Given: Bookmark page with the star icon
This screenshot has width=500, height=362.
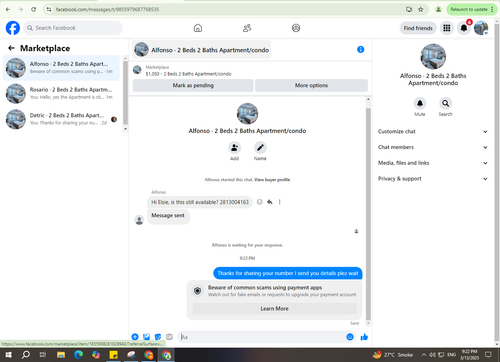Looking at the screenshot, I should 421,9.
